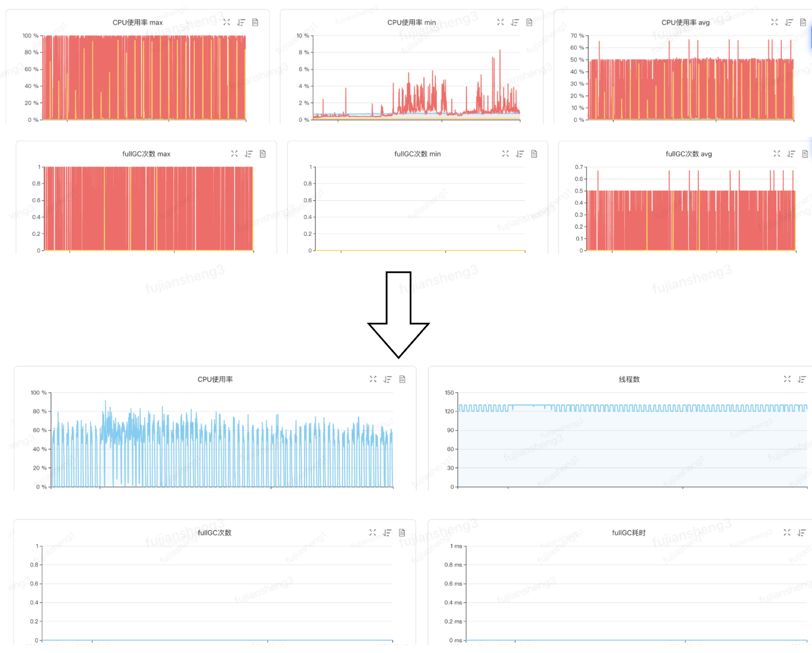812x653 pixels.
Task: Click sort icon on fullGC次数 min panel
Action: [520, 154]
